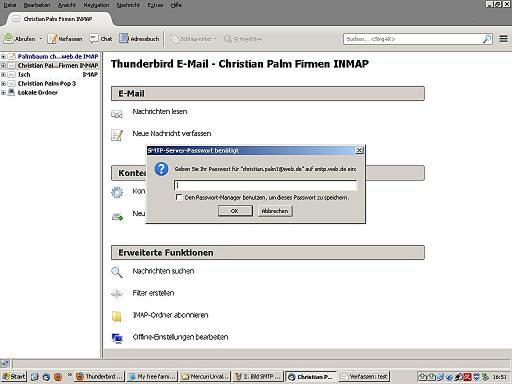Switch to Thunderbird taskbar button
Image resolution: width=512 pixels, height=384 pixels.
click(100, 377)
